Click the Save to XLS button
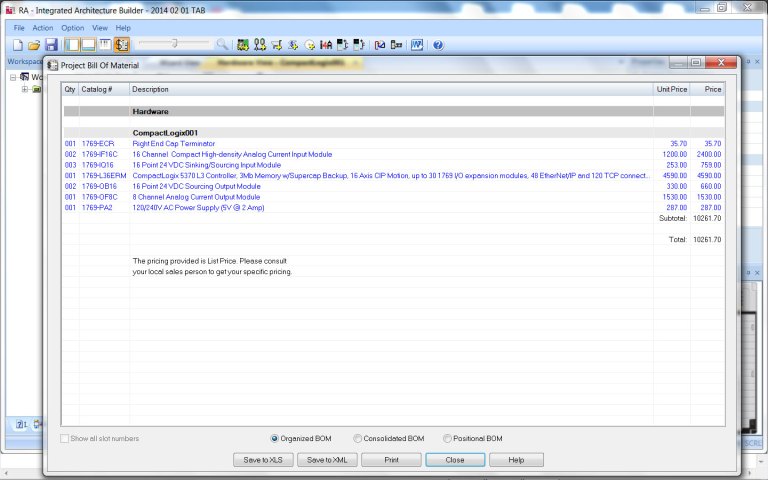This screenshot has width=768, height=480. pyautogui.click(x=263, y=460)
